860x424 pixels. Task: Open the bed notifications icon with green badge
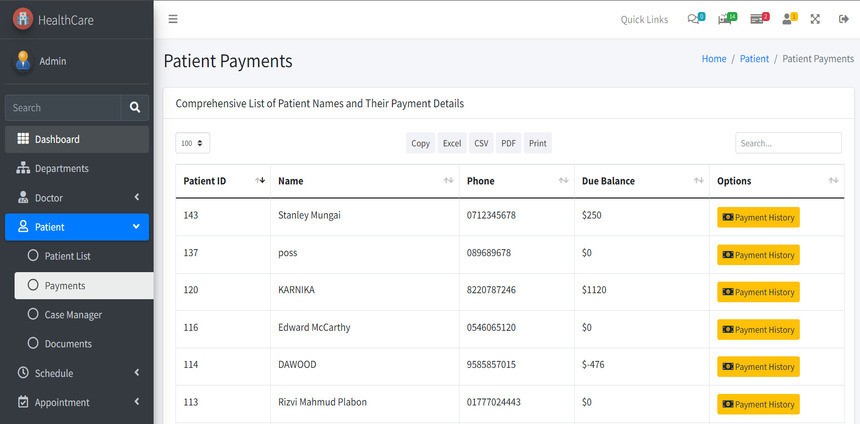729,19
